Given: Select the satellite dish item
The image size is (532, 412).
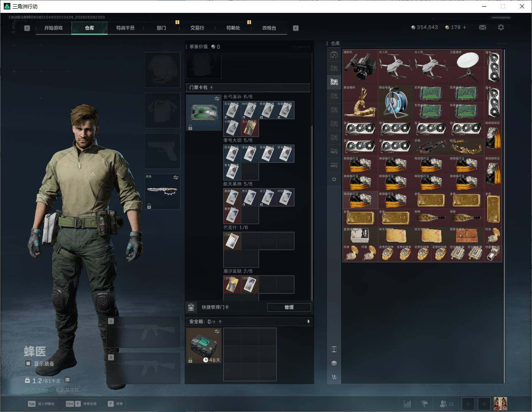Looking at the screenshot, I should click(x=467, y=67).
